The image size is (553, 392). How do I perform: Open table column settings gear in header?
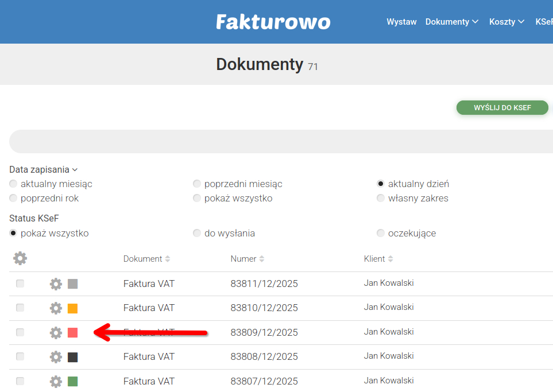pos(20,258)
